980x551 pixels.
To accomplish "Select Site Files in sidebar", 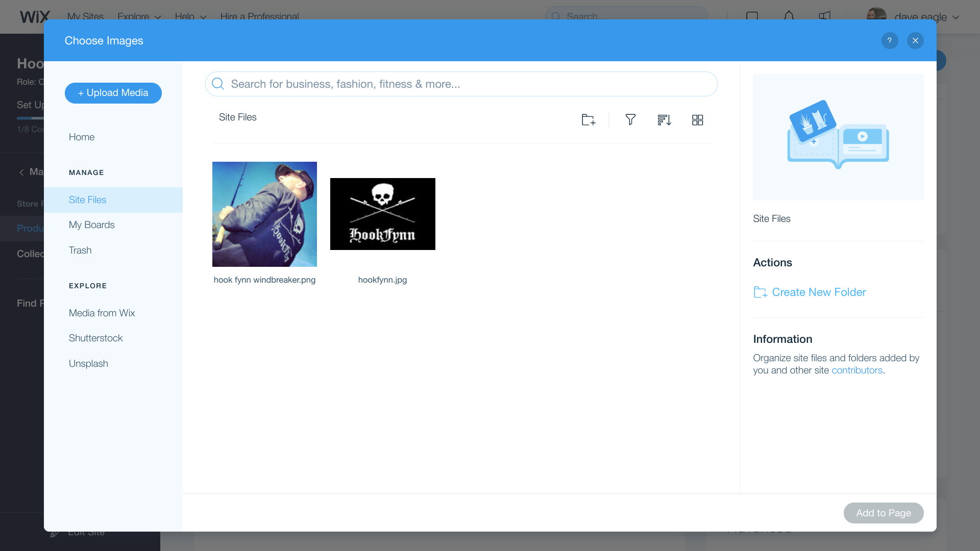I will point(113,200).
